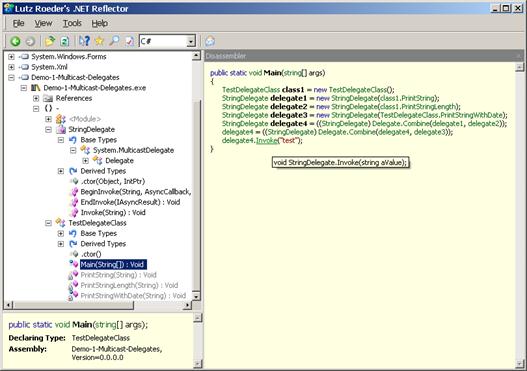
Task: Collapse the Demo-1-Multicast-Delegates assembly node
Action: (x=11, y=77)
